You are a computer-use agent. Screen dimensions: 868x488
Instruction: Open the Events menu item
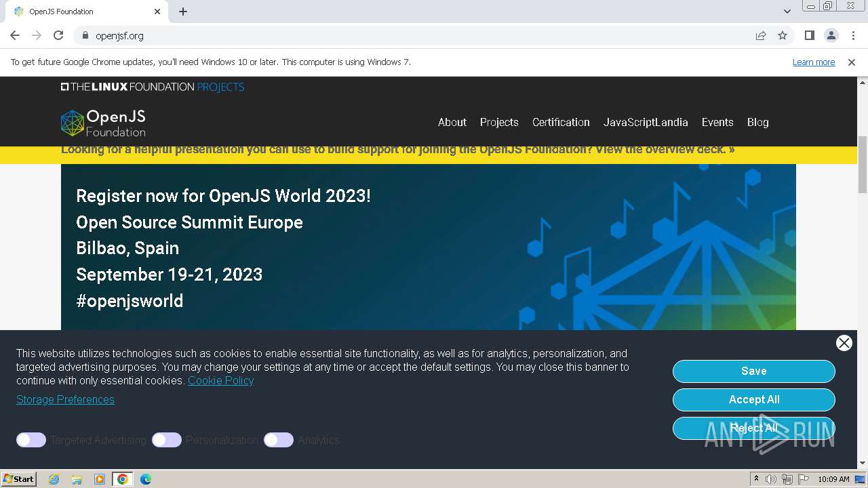click(x=717, y=122)
